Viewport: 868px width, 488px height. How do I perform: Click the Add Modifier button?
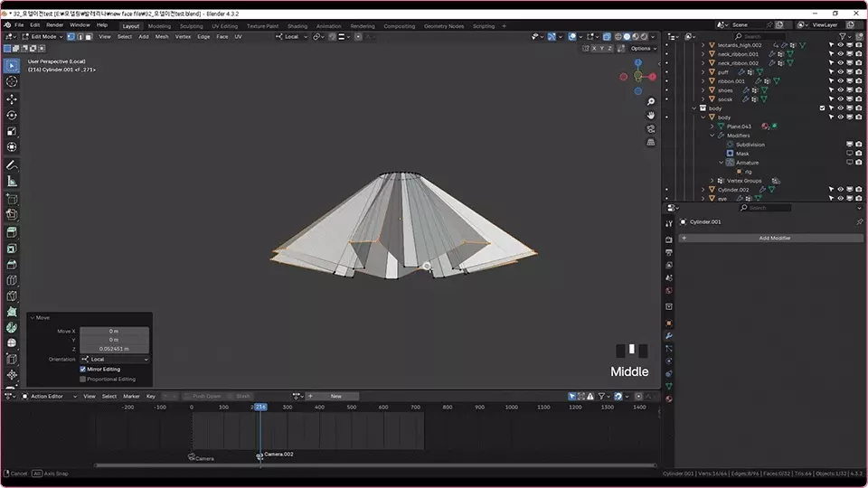point(770,238)
